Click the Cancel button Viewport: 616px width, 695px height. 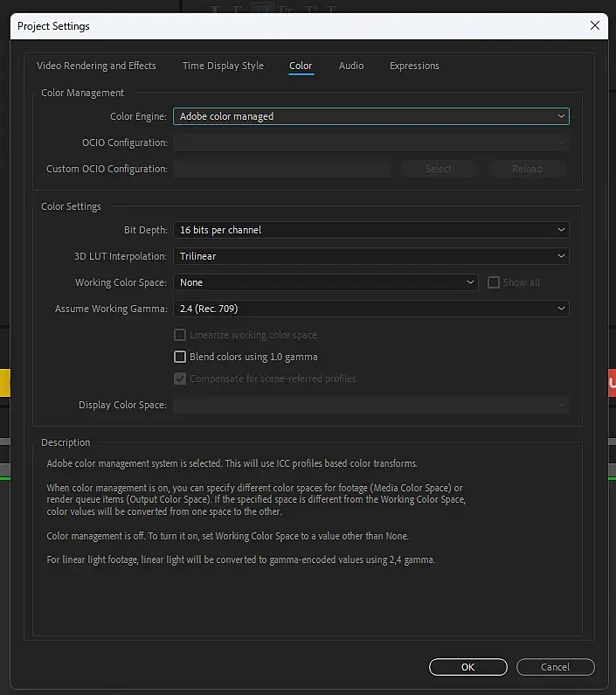(x=555, y=667)
